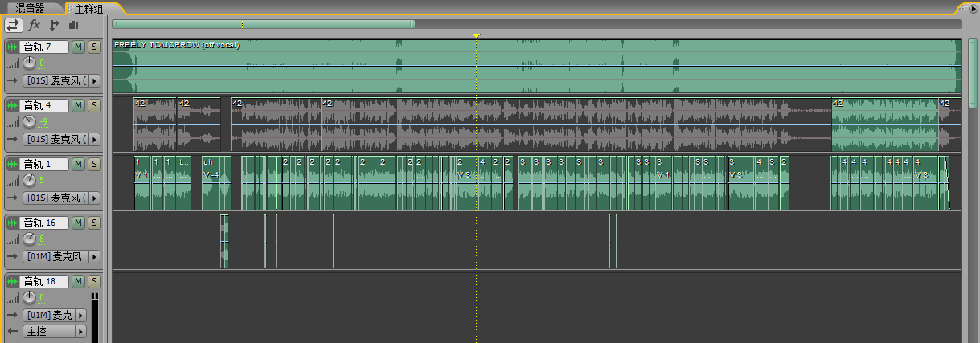Click the waveform icon of 音轨 7
The height and width of the screenshot is (343, 980).
pos(13,47)
